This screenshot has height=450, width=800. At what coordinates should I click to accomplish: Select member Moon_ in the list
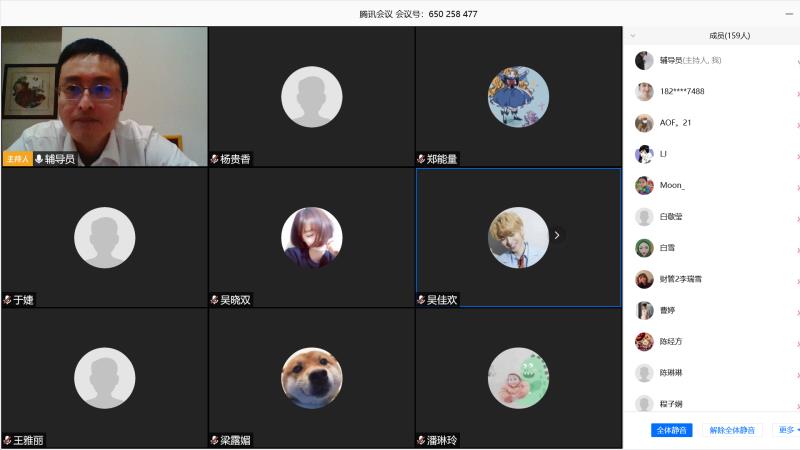click(x=712, y=185)
